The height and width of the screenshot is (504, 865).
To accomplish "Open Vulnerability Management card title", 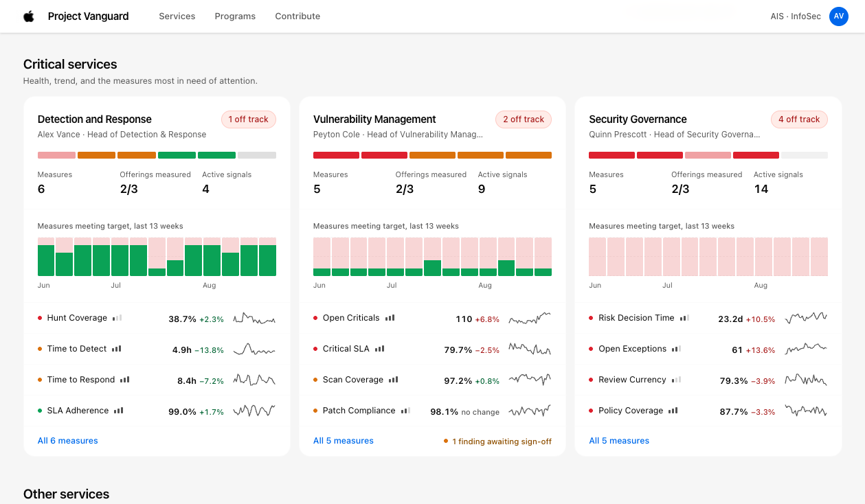I will 374,119.
